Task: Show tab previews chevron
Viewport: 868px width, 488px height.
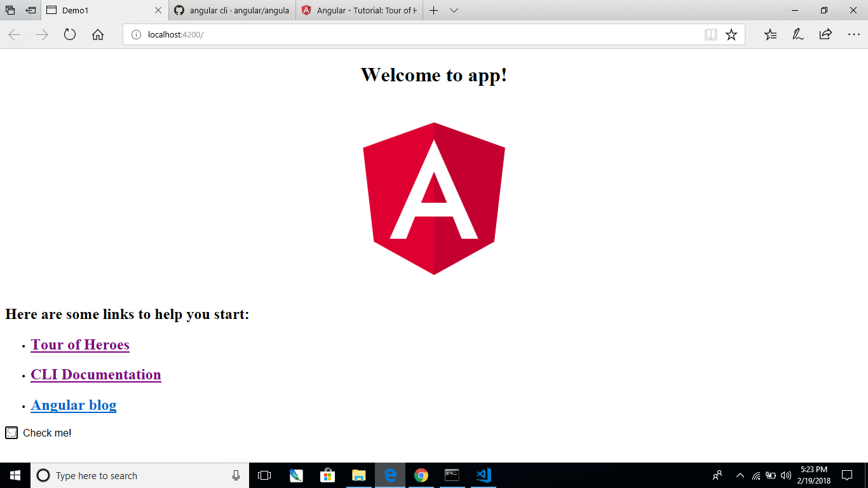Action: pyautogui.click(x=454, y=11)
